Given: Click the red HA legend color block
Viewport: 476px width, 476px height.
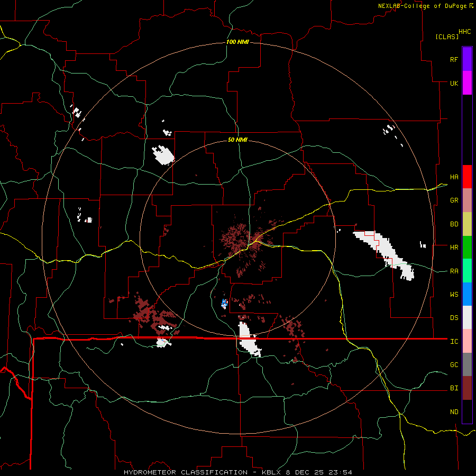Looking at the screenshot, I should coord(467,177).
